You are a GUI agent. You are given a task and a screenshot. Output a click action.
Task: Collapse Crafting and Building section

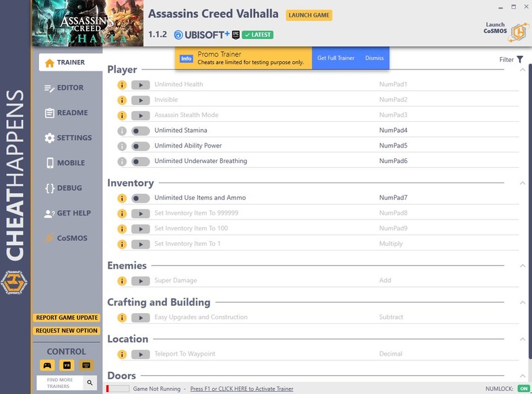coord(523,302)
